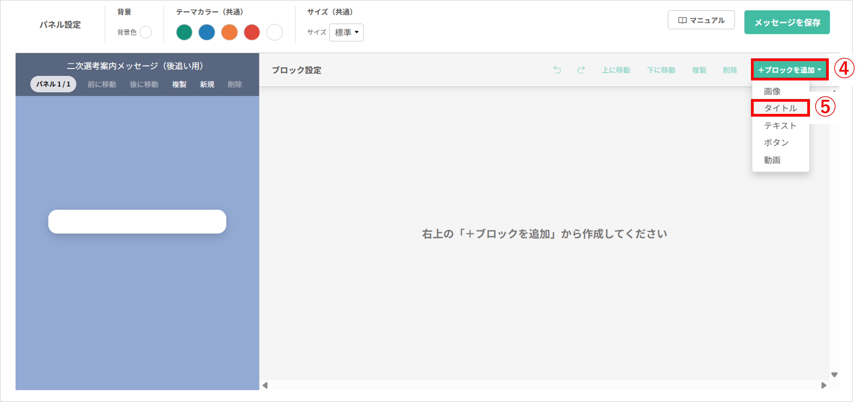The image size is (868, 402).
Task: Select the blue theme color
Action: 207,32
